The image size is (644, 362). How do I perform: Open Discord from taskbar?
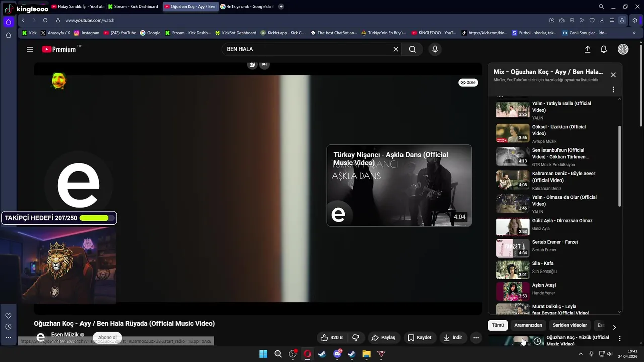click(337, 354)
